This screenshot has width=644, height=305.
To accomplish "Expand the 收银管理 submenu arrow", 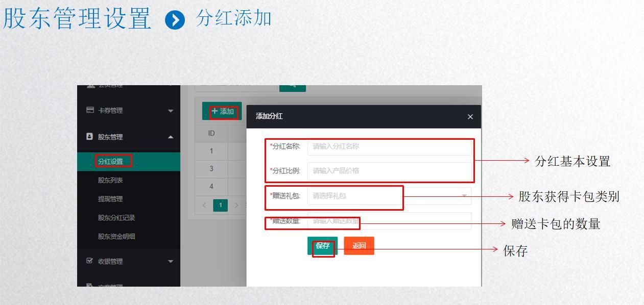I will pos(171,262).
